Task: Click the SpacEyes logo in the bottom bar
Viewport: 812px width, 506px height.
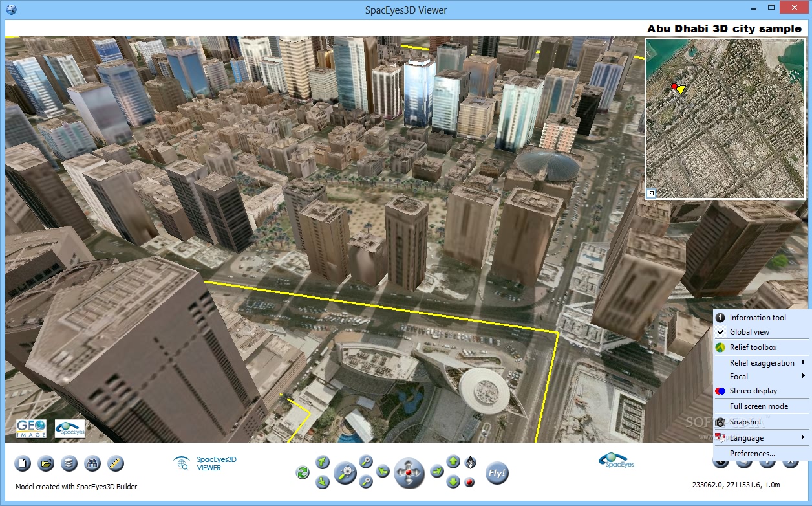Action: click(x=617, y=460)
